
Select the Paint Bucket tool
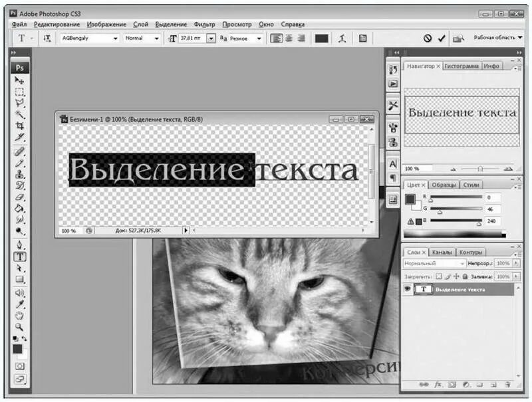(x=19, y=208)
